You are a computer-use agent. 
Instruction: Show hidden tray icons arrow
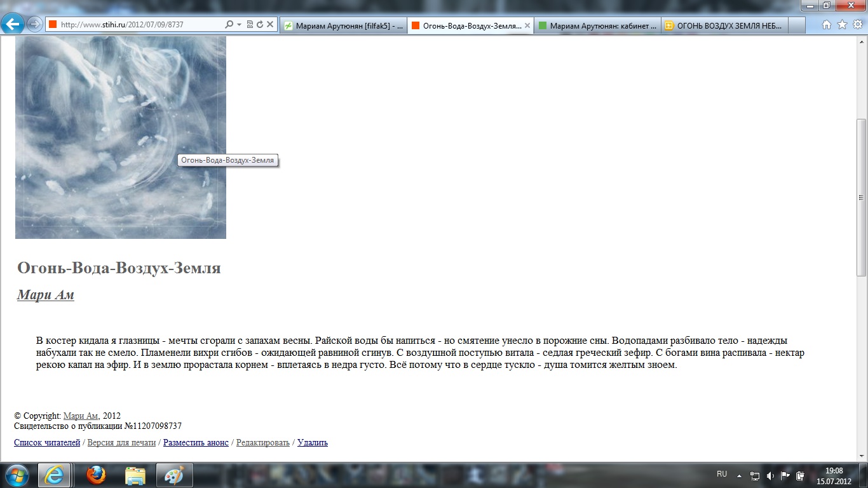click(739, 475)
